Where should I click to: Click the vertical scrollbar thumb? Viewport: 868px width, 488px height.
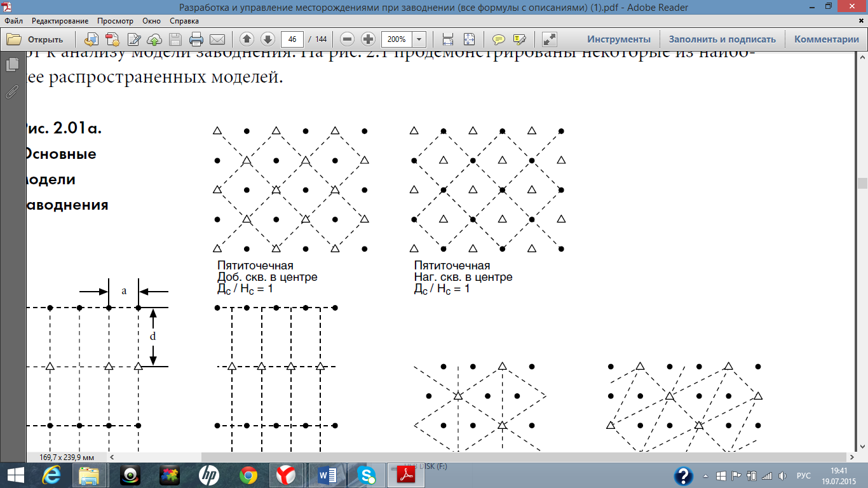pyautogui.click(x=862, y=183)
